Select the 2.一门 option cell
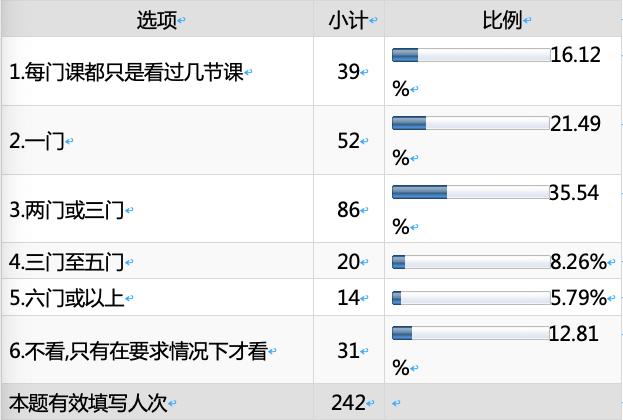Screen dimensions: 623x420 coord(35,141)
